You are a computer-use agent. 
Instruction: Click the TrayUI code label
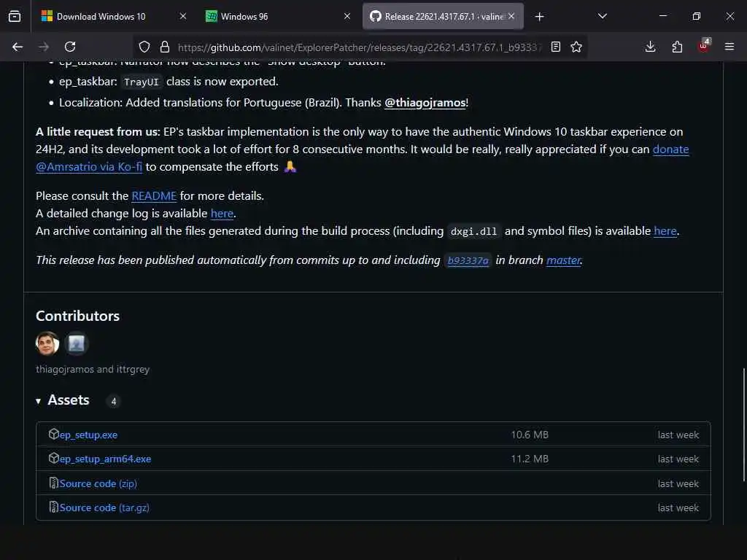[141, 82]
